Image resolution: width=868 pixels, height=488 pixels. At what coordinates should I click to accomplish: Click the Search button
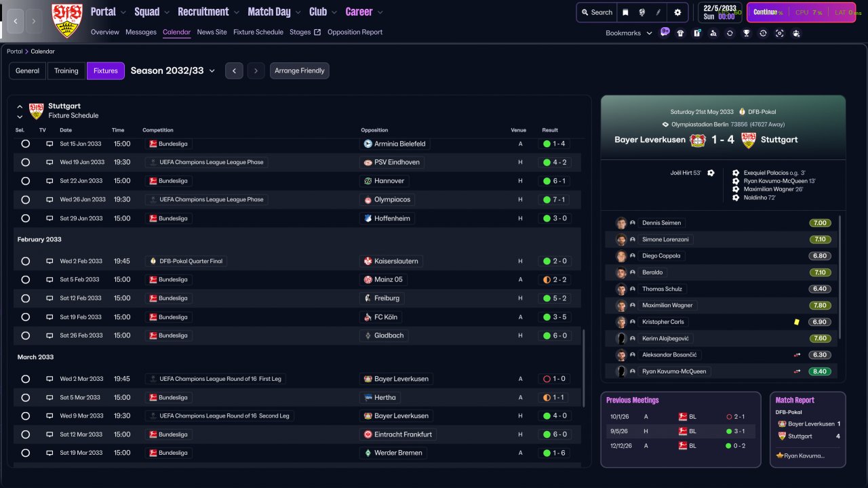coord(596,12)
